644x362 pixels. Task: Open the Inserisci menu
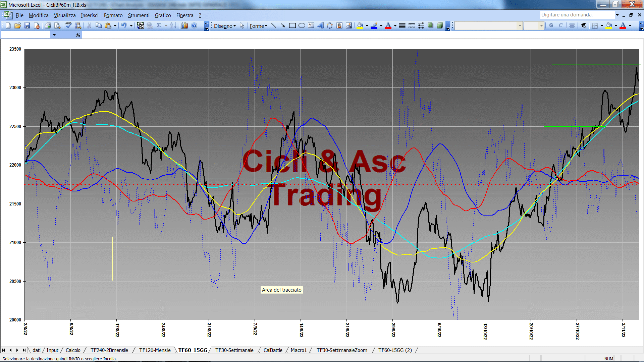coord(90,15)
